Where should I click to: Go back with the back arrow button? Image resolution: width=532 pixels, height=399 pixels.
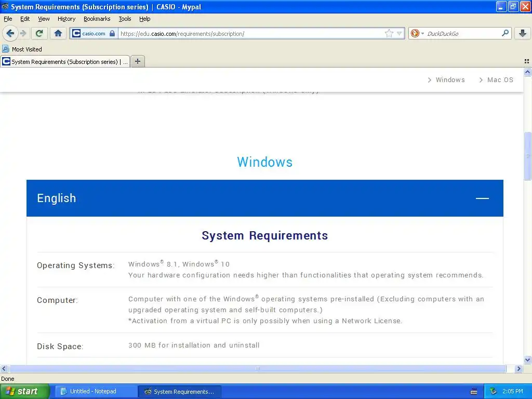pos(10,33)
